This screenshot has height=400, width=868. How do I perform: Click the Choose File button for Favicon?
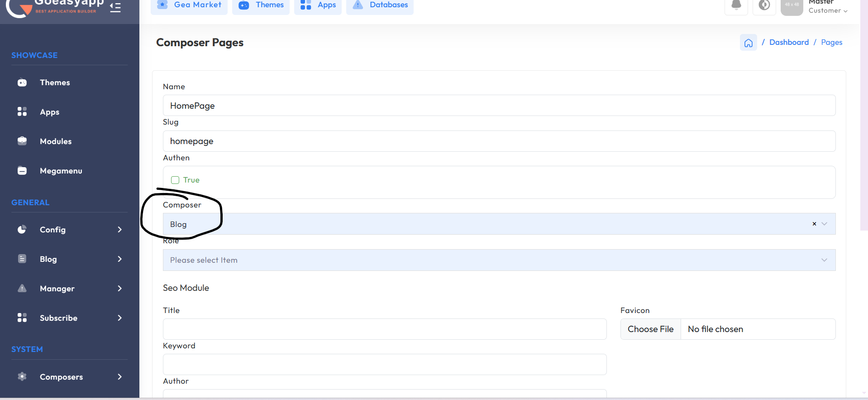click(650, 329)
